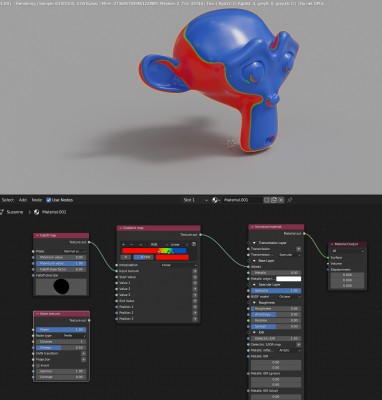Viewport: 382px width, 400px height.
Task: Click the red color swatch in Gradient map
Action: point(172,257)
